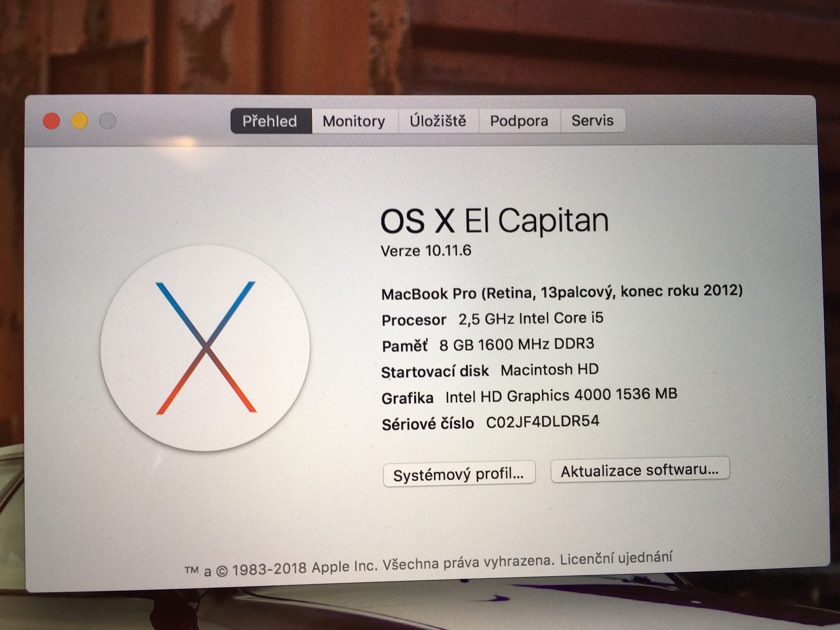840x630 pixels.
Task: Close the window with red button
Action: [x=51, y=121]
